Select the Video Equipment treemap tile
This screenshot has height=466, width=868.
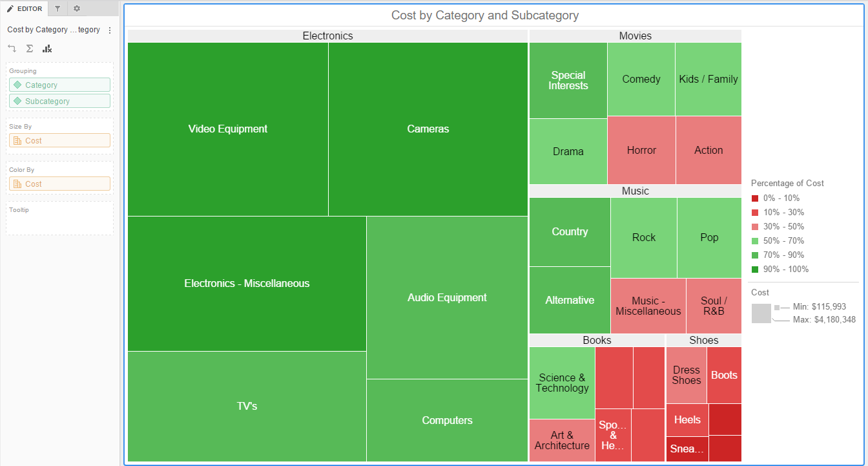[x=227, y=129]
